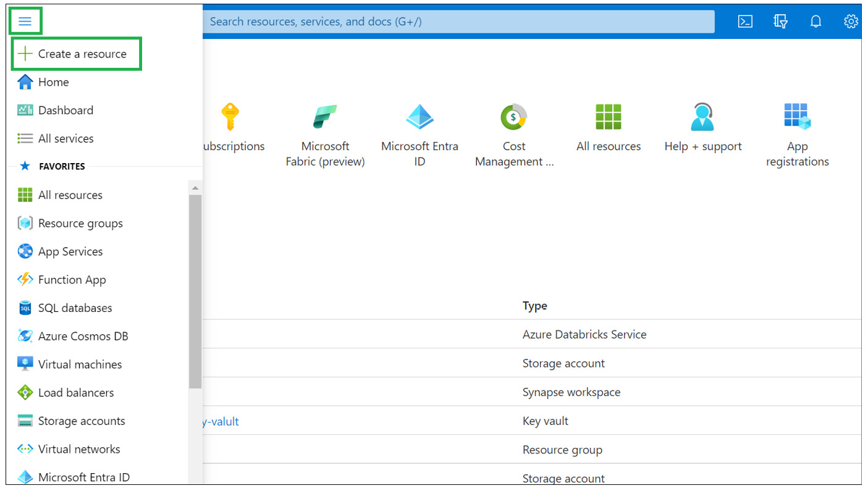Open Subscriptions key icon tile
868x488 pixels.
(230, 117)
